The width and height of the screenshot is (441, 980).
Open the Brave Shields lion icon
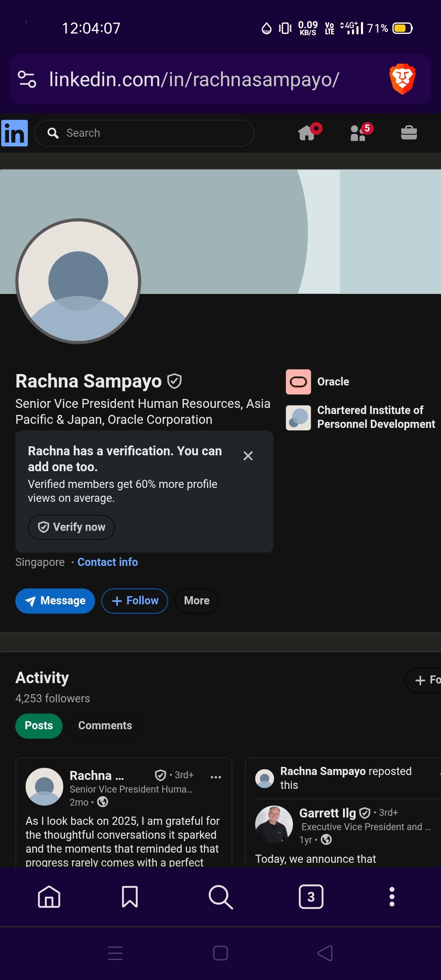click(402, 79)
